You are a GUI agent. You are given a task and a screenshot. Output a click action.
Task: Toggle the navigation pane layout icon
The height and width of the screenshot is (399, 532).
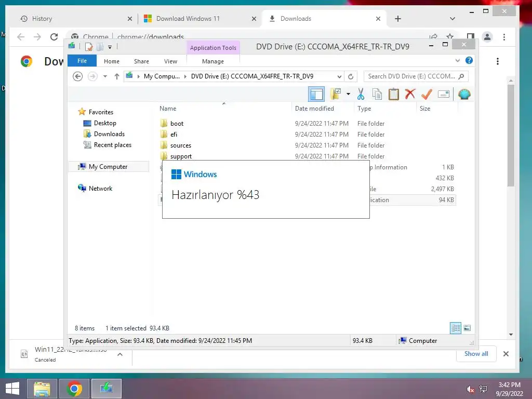pyautogui.click(x=316, y=94)
